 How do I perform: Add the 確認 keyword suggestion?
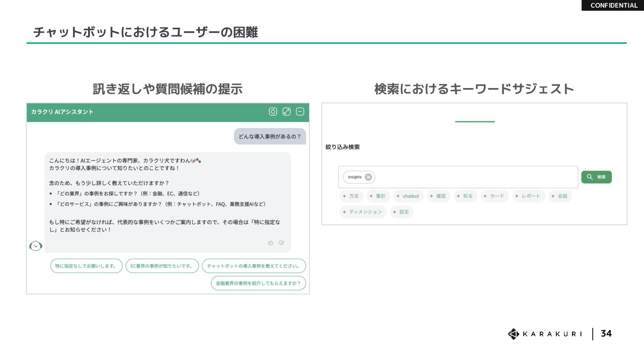438,196
